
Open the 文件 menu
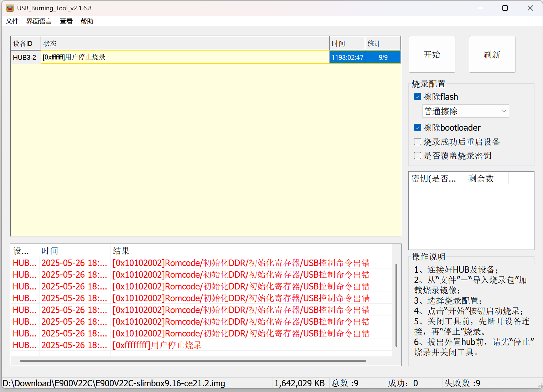(12, 21)
